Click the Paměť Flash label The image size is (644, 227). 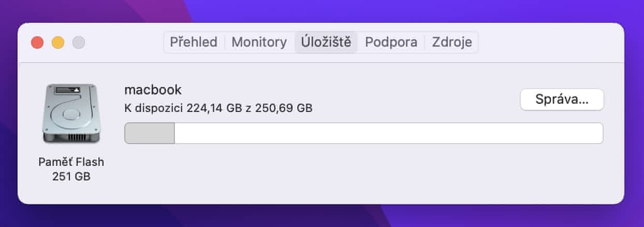click(71, 162)
